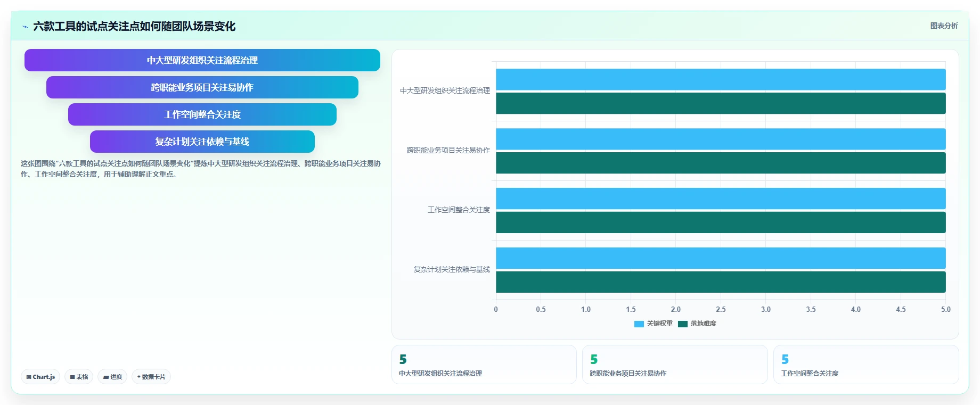Click the green bar for 复杂计划关注依赖与基线

[721, 282]
